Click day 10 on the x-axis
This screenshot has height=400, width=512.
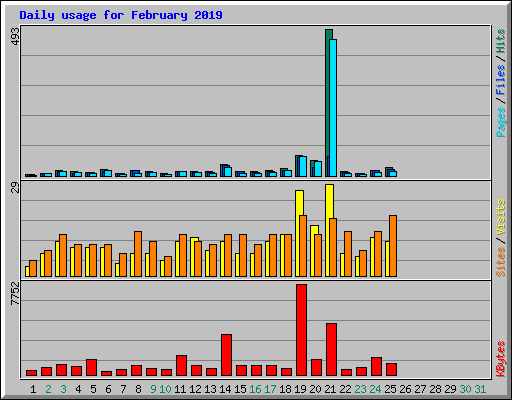pyautogui.click(x=165, y=389)
